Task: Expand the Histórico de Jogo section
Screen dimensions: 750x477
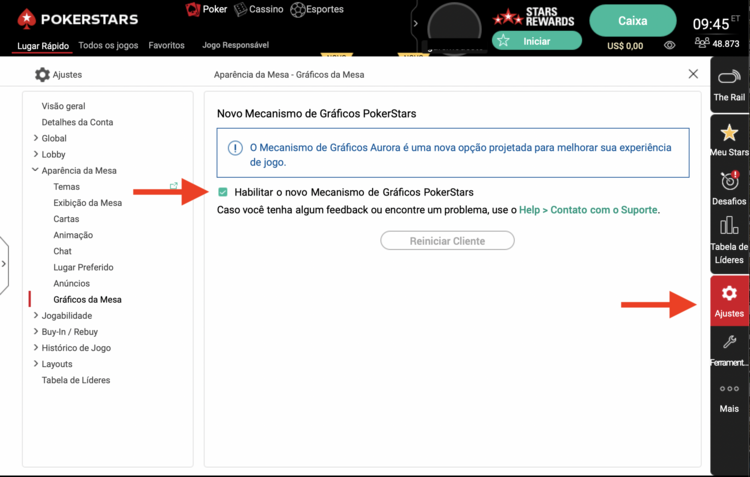Action: [35, 347]
